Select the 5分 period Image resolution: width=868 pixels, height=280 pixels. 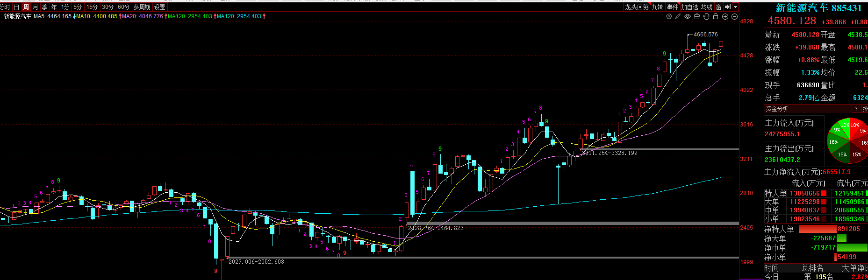[78, 7]
